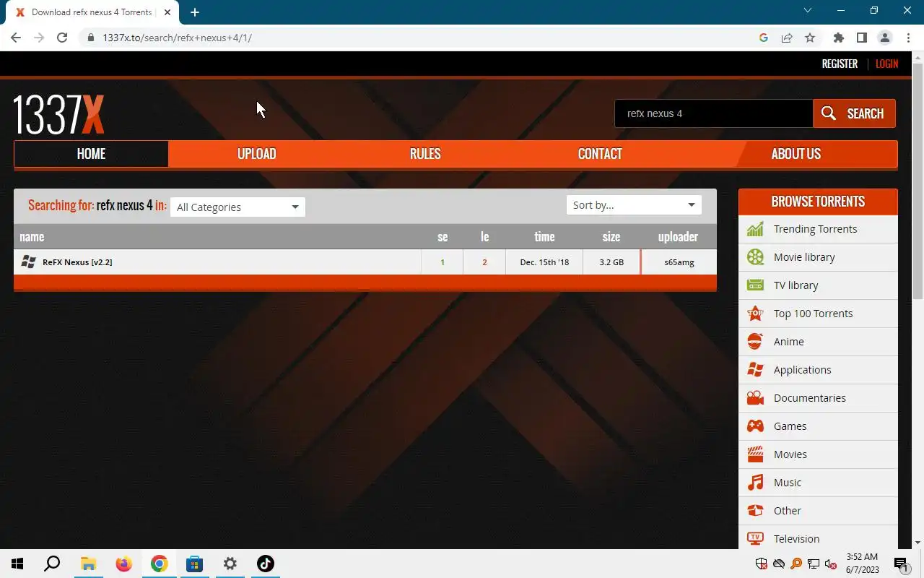Open the Sort by dropdown
The width and height of the screenshot is (924, 578).
point(634,205)
